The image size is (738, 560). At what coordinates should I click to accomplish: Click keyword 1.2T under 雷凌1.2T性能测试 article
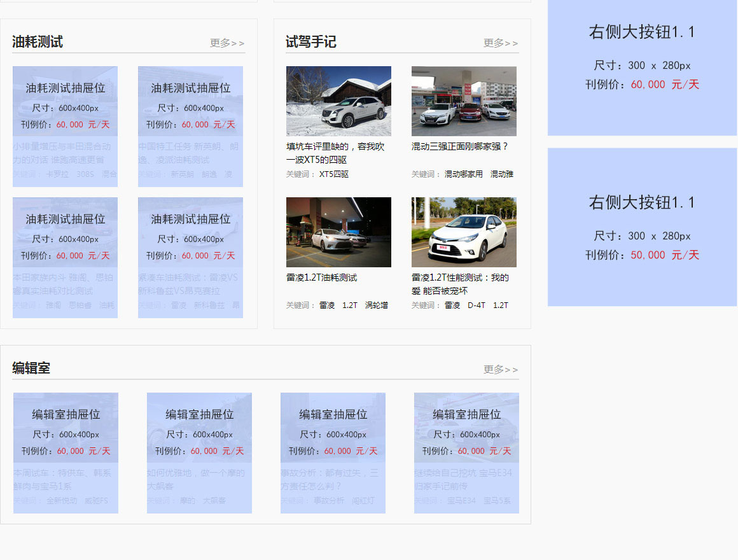pos(501,305)
